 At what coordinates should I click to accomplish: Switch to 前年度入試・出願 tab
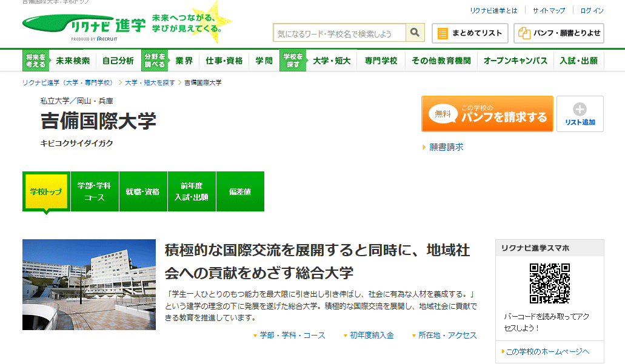pos(192,191)
